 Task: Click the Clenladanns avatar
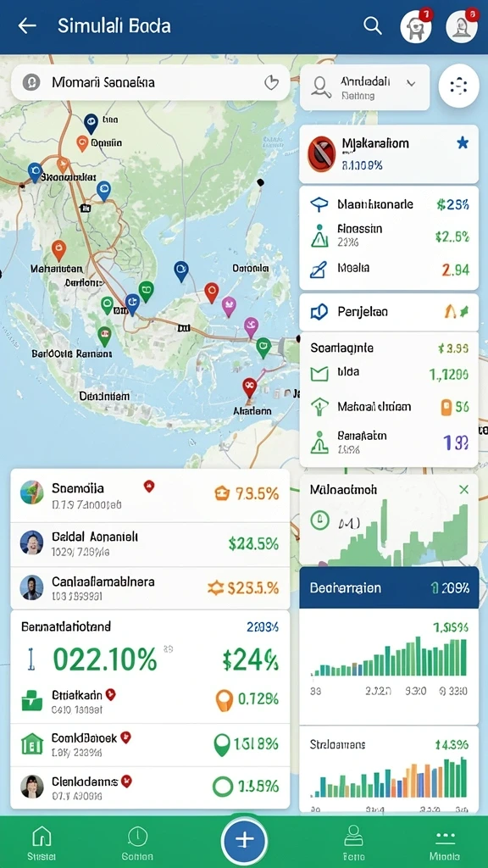coord(32,786)
